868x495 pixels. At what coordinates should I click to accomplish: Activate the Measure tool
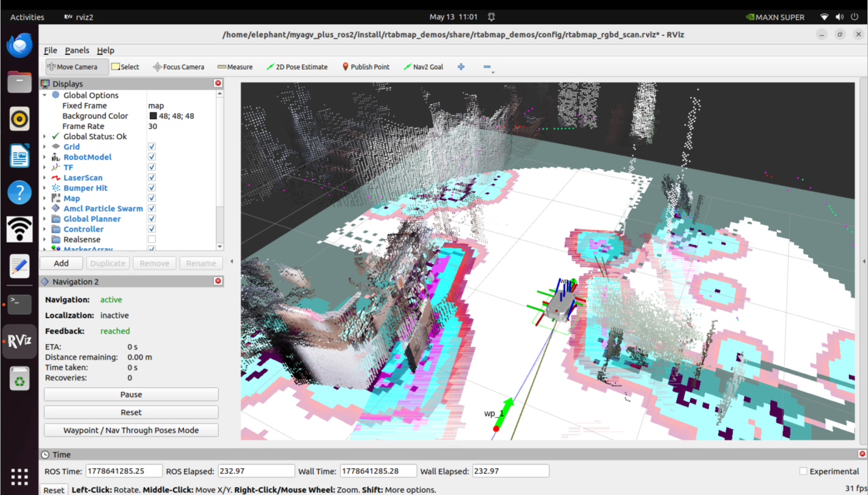coord(235,67)
